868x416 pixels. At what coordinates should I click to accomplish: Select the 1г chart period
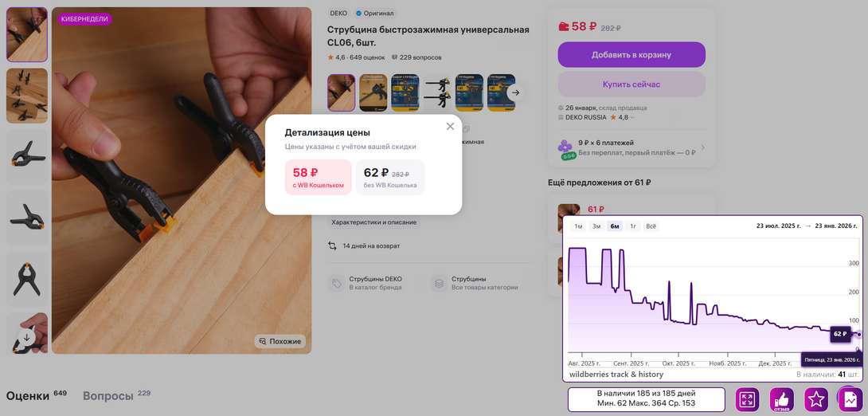[631, 226]
